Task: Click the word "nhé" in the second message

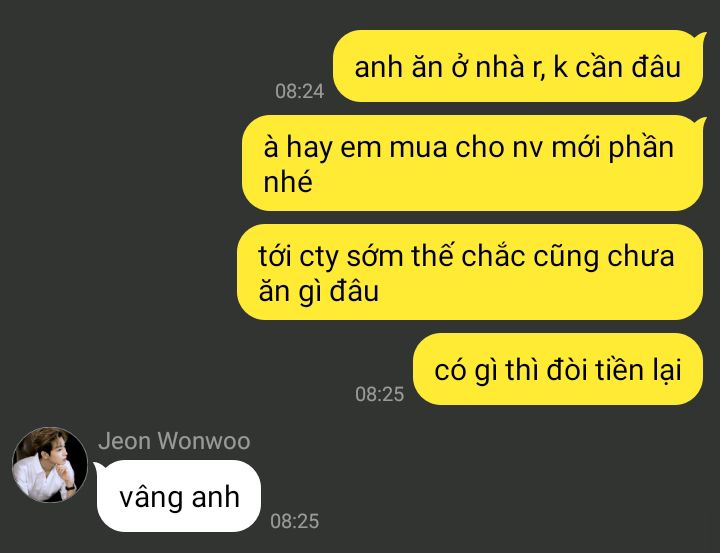Action: 288,181
